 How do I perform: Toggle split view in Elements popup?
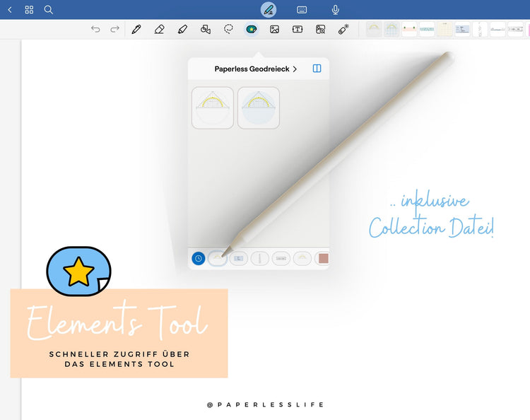tap(317, 69)
